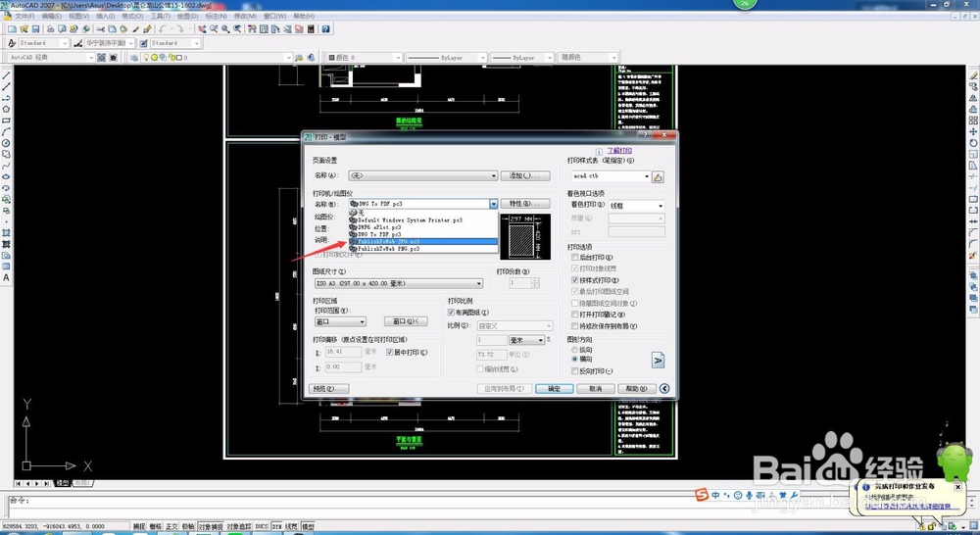Image resolution: width=980 pixels, height=535 pixels.
Task: Select the Erase tool in modify toolbar
Action: tap(973, 75)
